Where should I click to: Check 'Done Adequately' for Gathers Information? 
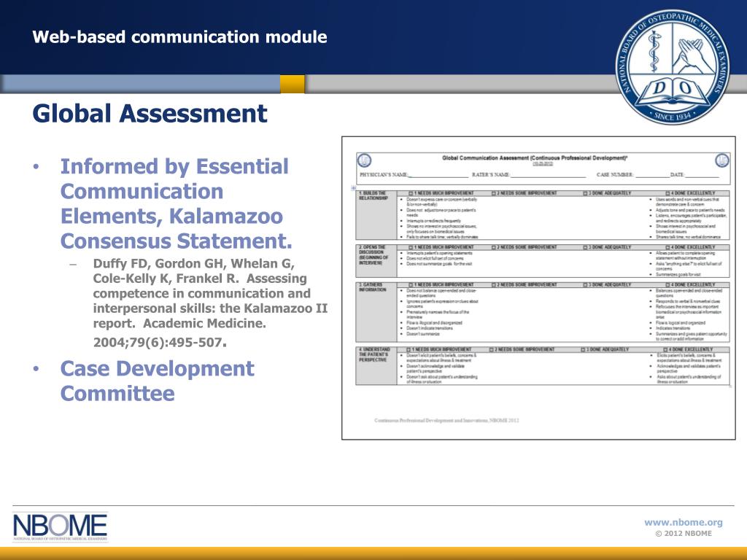pyautogui.click(x=586, y=285)
